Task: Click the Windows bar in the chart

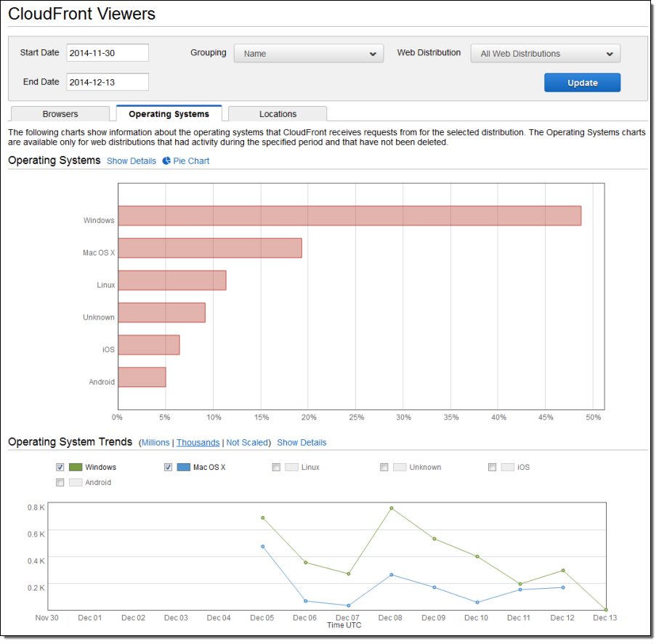Action: pyautogui.click(x=349, y=216)
